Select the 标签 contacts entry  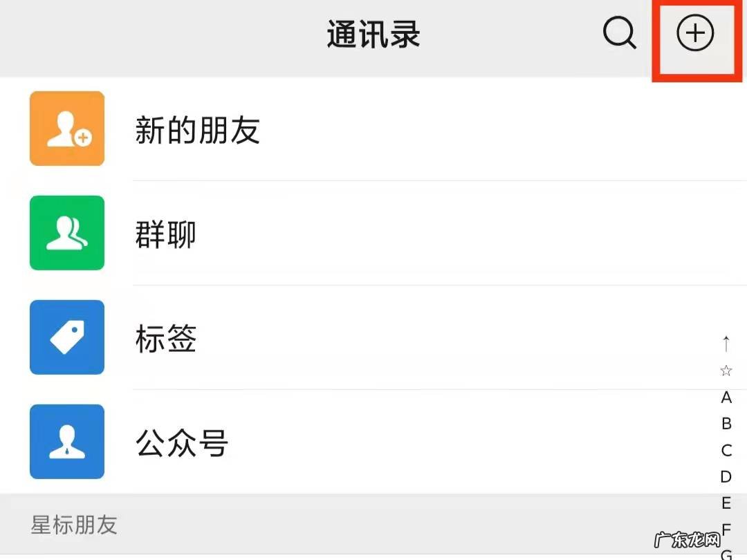[x=164, y=339]
